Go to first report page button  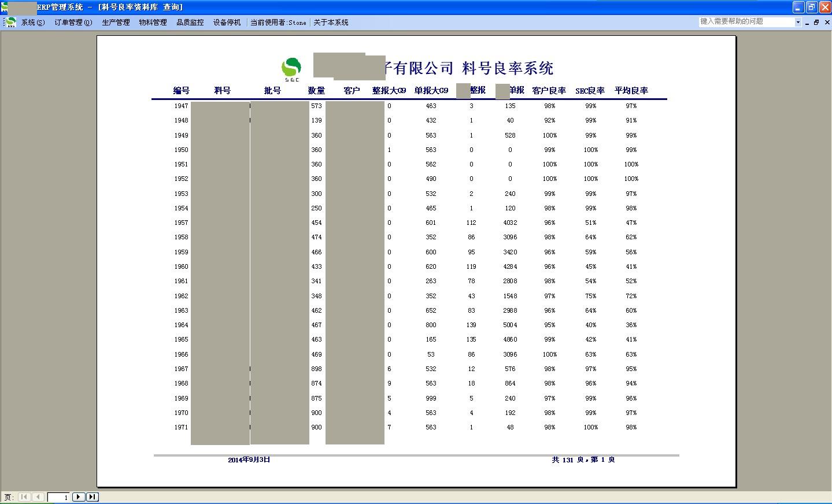coord(24,496)
